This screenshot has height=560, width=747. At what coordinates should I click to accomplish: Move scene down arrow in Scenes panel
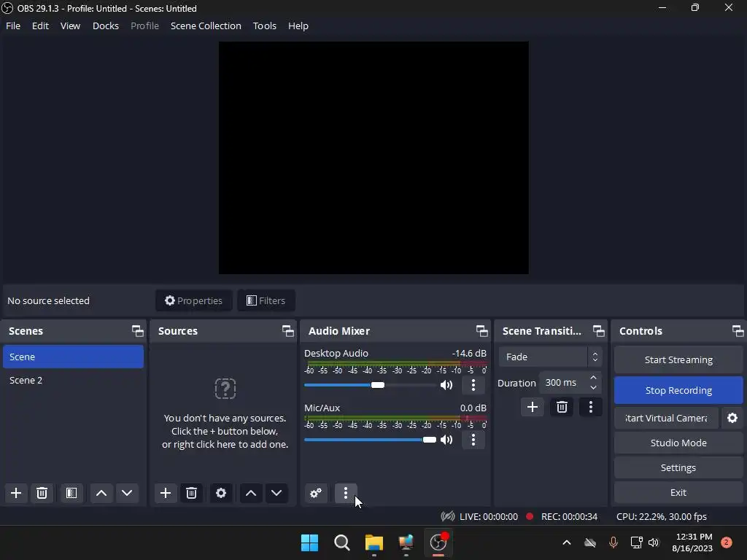click(127, 493)
